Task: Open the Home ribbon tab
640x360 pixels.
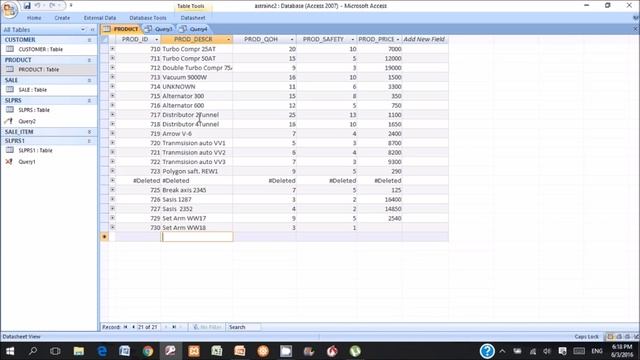Action: click(x=34, y=18)
